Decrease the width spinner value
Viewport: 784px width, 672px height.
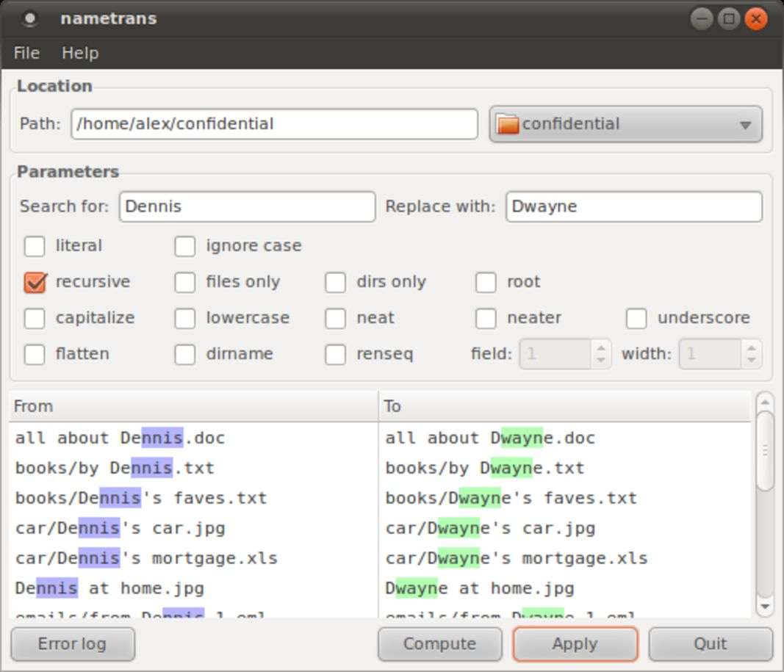[x=751, y=360]
